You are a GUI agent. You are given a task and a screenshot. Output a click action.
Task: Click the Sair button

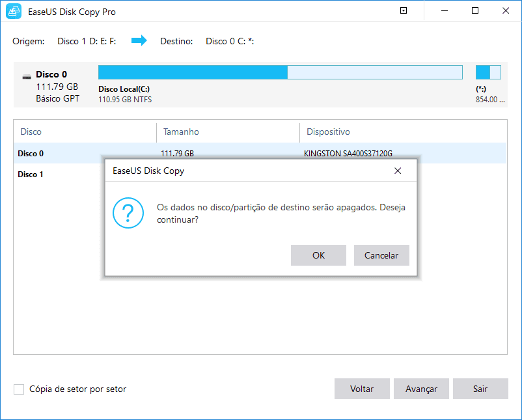click(480, 389)
